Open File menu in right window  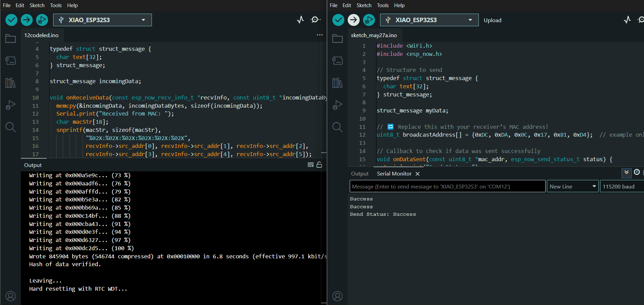[x=334, y=5]
